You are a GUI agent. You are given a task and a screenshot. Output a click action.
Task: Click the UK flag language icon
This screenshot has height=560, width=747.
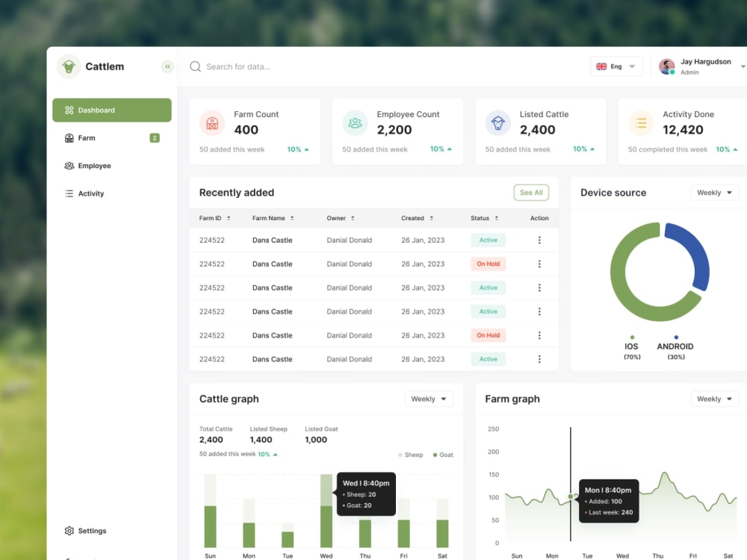pos(601,66)
